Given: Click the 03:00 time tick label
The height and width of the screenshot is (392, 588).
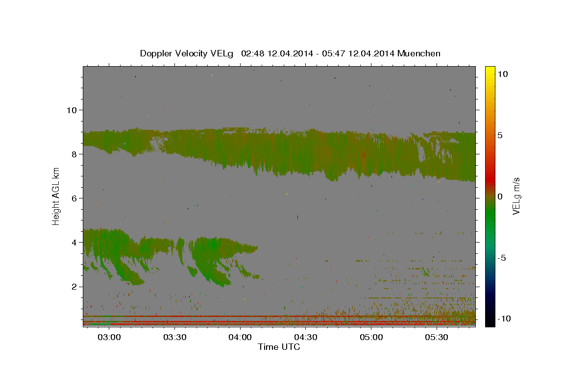Looking at the screenshot, I should [109, 338].
